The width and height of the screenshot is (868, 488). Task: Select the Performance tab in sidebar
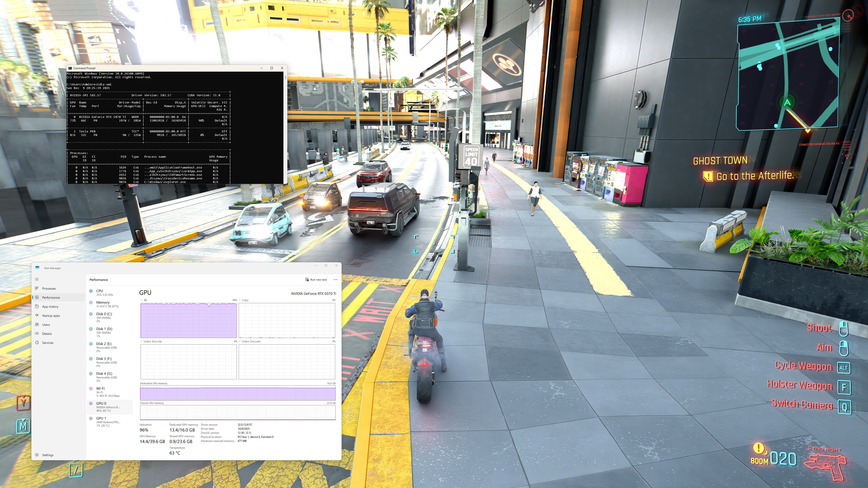click(51, 297)
